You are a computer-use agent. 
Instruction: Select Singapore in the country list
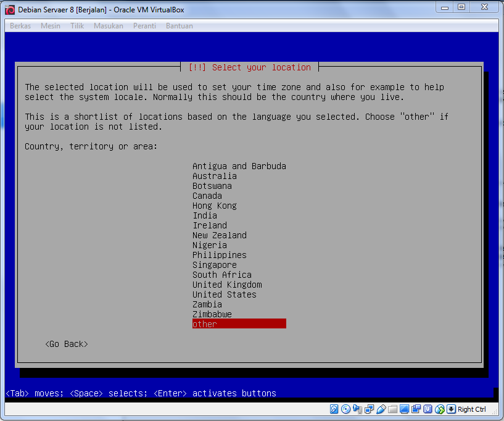click(239, 265)
